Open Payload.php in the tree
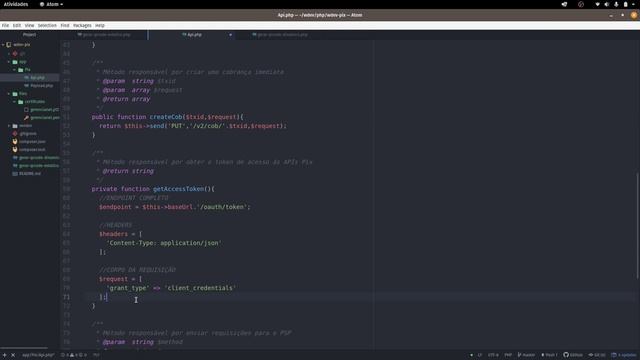The height and width of the screenshot is (360, 640). pos(42,86)
